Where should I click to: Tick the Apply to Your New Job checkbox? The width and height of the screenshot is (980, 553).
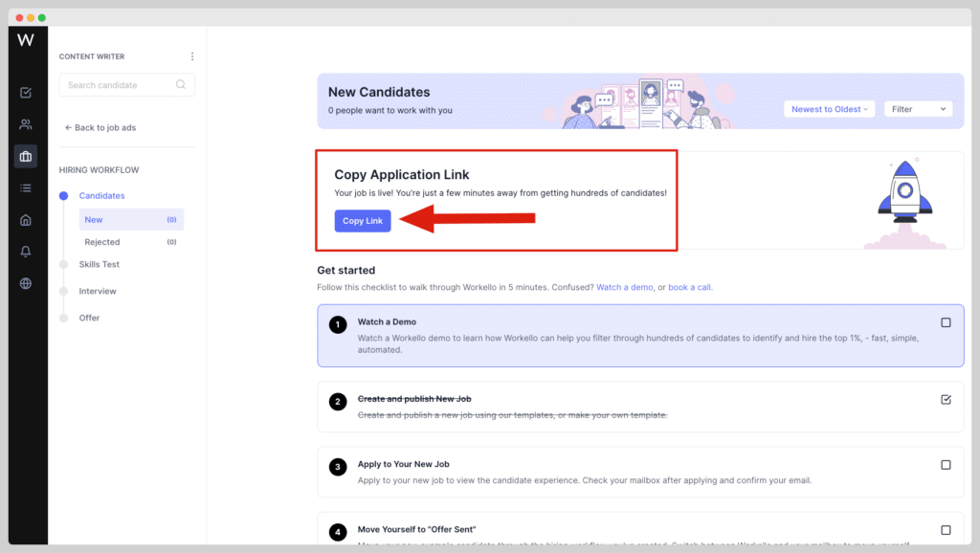(x=946, y=465)
